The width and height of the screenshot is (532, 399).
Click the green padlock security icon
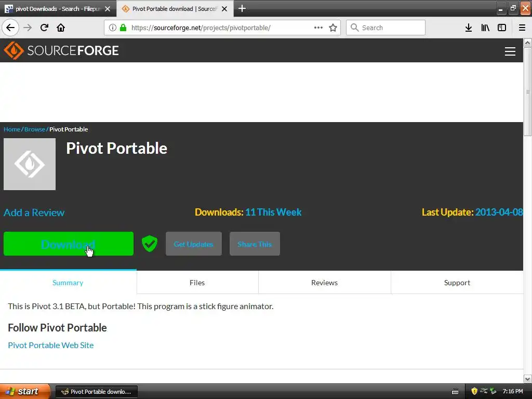pos(123,28)
